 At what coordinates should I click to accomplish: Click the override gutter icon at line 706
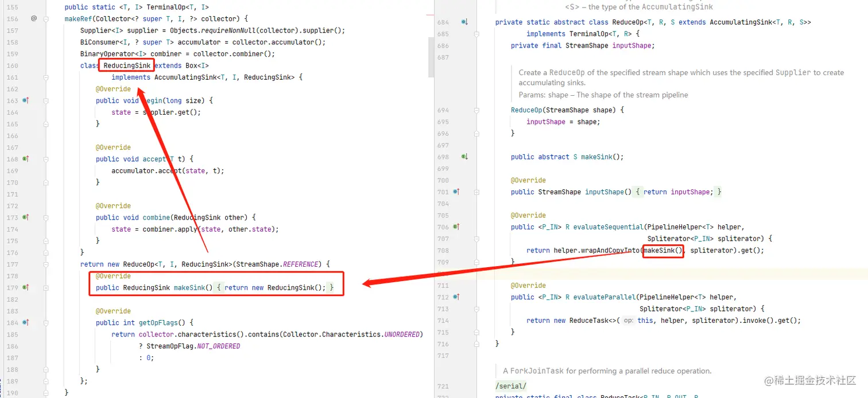456,227
